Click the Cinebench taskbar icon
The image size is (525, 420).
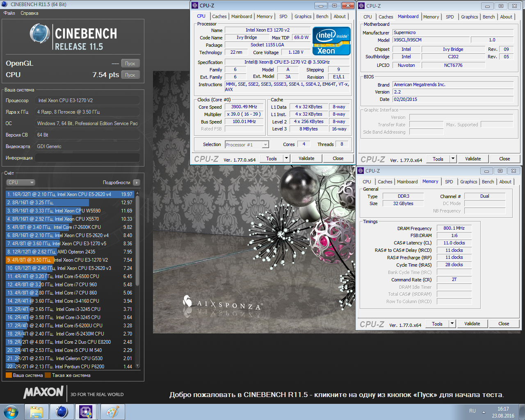click(x=62, y=412)
